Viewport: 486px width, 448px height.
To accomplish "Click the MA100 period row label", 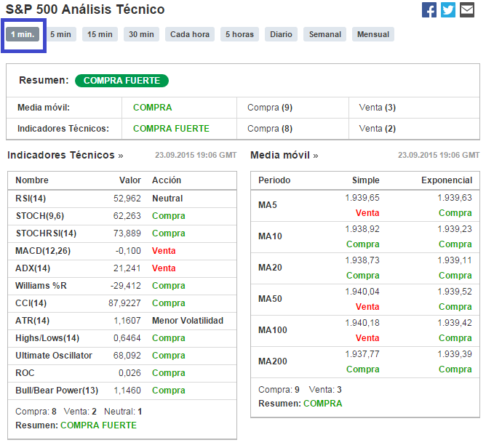I will click(x=273, y=330).
